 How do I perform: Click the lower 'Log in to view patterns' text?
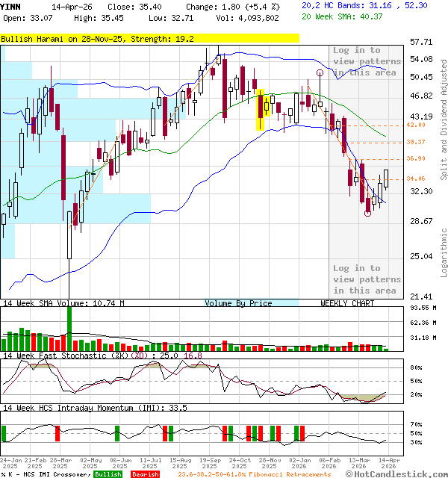(367, 279)
